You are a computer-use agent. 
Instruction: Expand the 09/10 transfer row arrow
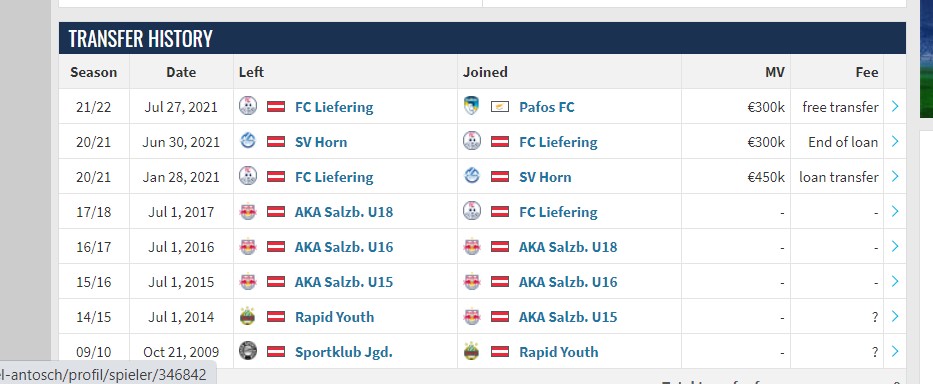pyautogui.click(x=895, y=352)
